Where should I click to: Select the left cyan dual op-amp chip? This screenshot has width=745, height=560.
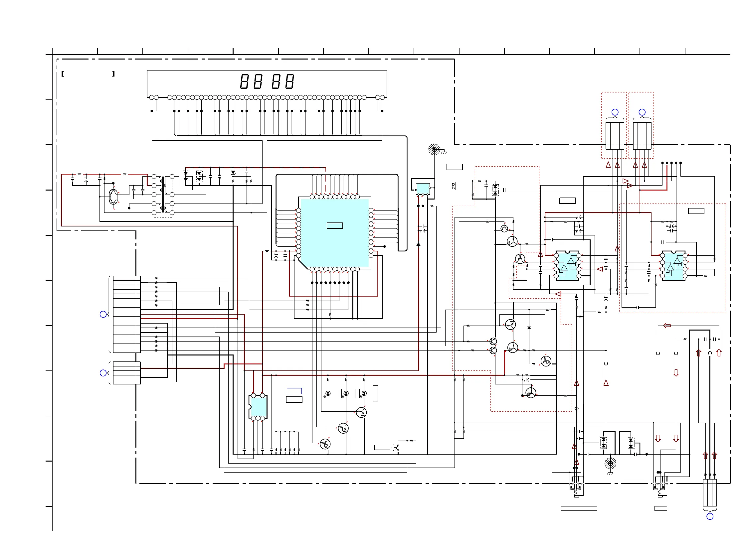pyautogui.click(x=568, y=266)
